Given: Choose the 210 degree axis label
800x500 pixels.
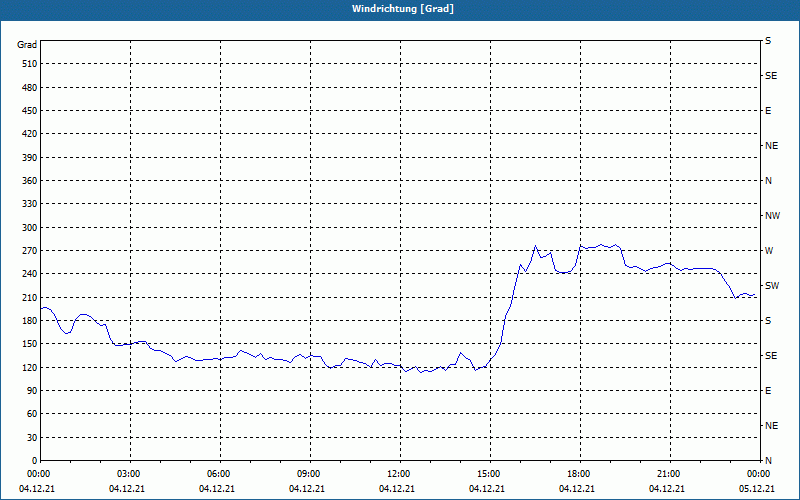Looking at the screenshot, I should 30,297.
